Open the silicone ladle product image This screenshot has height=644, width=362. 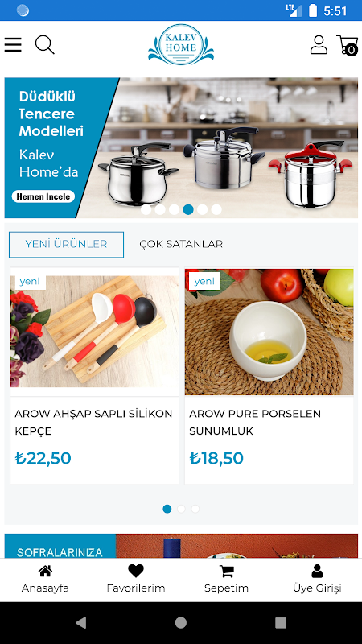pos(94,332)
